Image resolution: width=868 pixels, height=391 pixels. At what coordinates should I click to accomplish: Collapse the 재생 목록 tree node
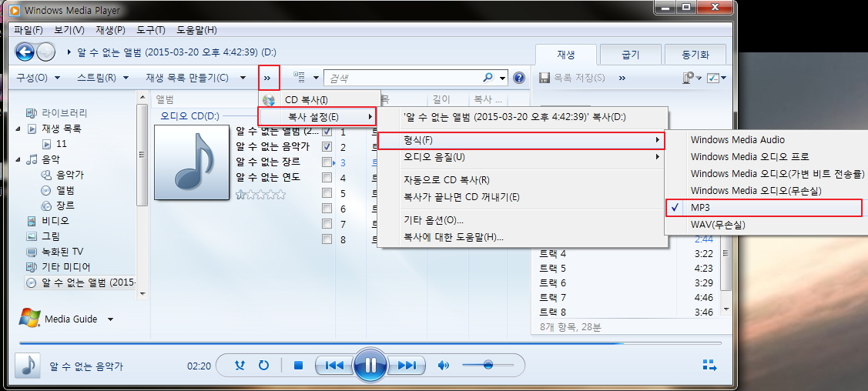18,129
